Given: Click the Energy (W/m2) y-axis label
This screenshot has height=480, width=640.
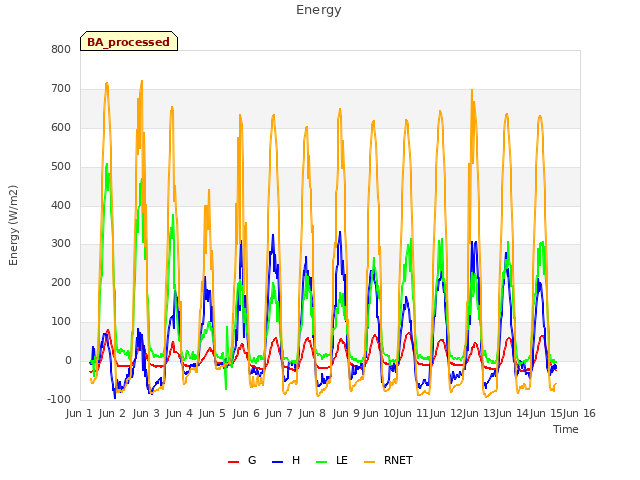Looking at the screenshot, I should (x=13, y=225).
